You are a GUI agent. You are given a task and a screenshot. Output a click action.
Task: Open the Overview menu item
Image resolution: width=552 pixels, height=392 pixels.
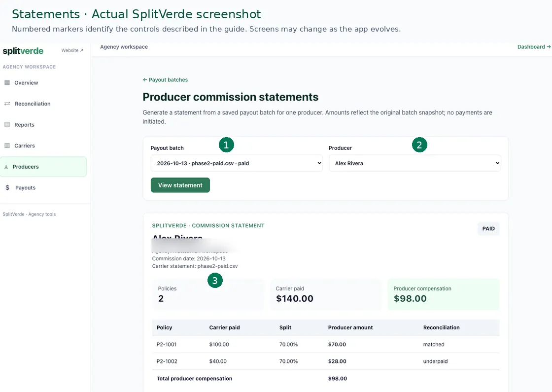43,83
